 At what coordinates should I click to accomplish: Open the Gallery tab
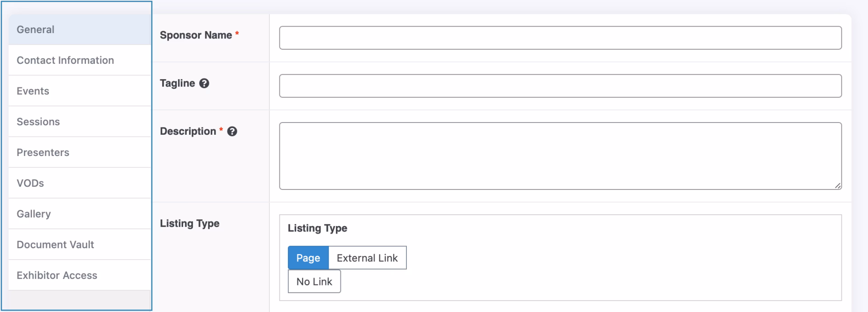[x=34, y=214]
